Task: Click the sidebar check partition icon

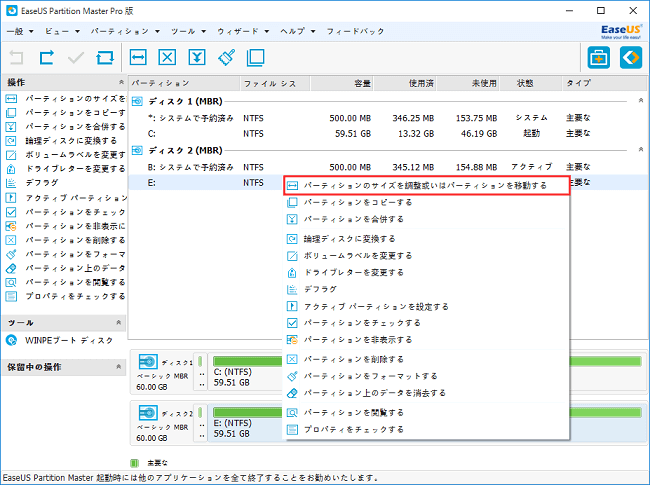Action: 11,212
